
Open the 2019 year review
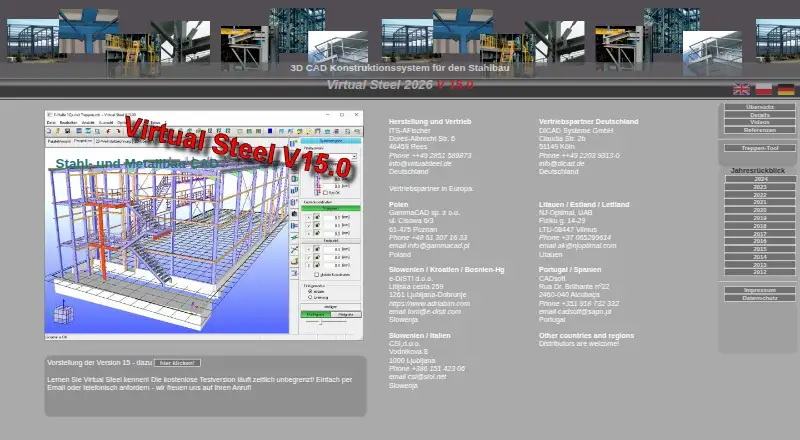760,218
